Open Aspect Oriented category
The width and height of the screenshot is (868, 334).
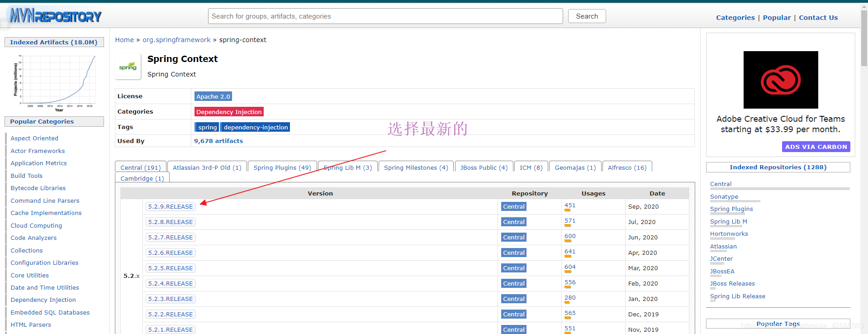tap(34, 138)
